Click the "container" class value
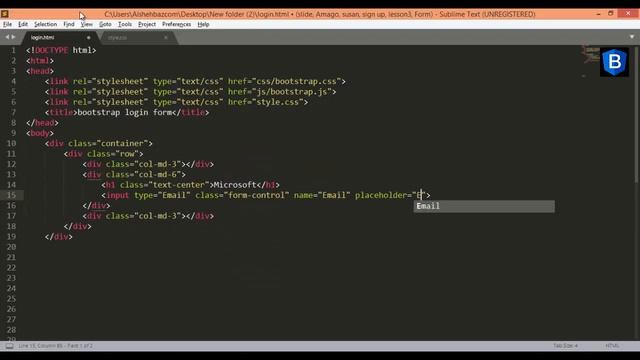The image size is (640, 360). (122, 143)
